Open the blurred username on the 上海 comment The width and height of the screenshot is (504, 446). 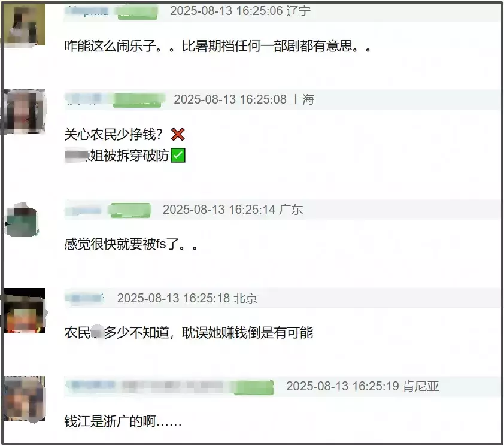(x=84, y=99)
